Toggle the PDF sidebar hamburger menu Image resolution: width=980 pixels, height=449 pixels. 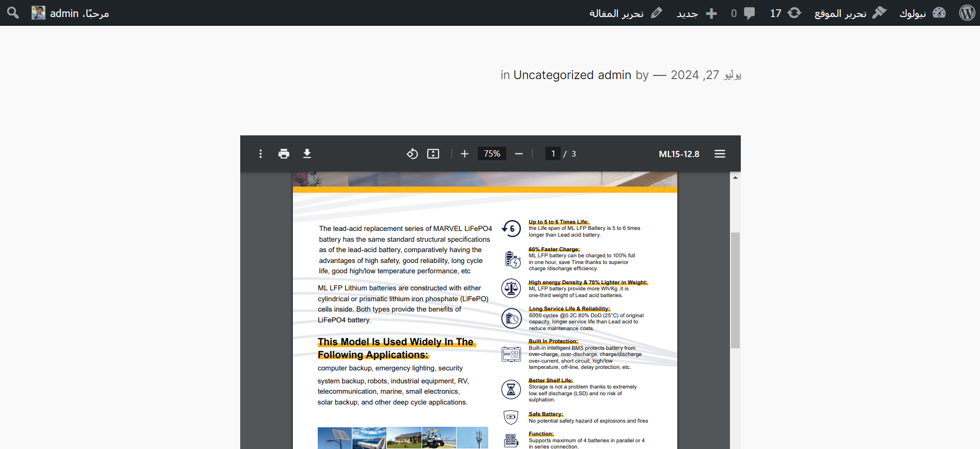click(x=720, y=154)
